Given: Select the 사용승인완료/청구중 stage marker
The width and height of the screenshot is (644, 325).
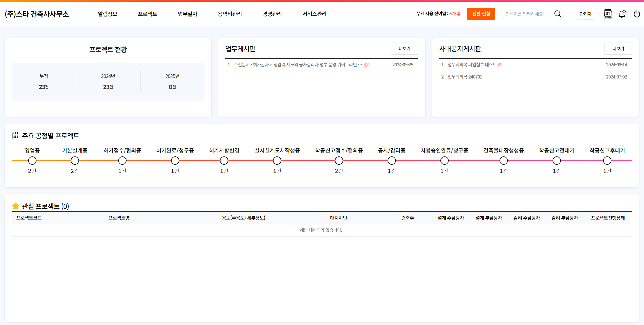Looking at the screenshot, I should click(445, 160).
